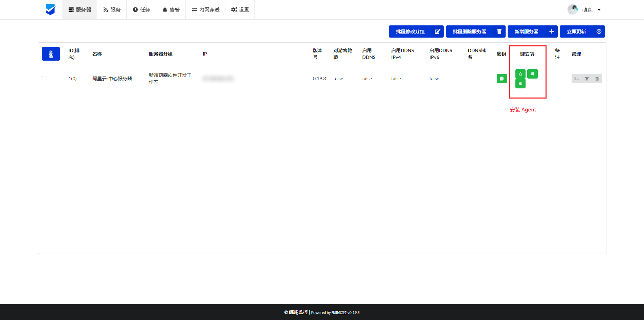
Task: Delete the server with the trash icon
Action: pyautogui.click(x=597, y=79)
